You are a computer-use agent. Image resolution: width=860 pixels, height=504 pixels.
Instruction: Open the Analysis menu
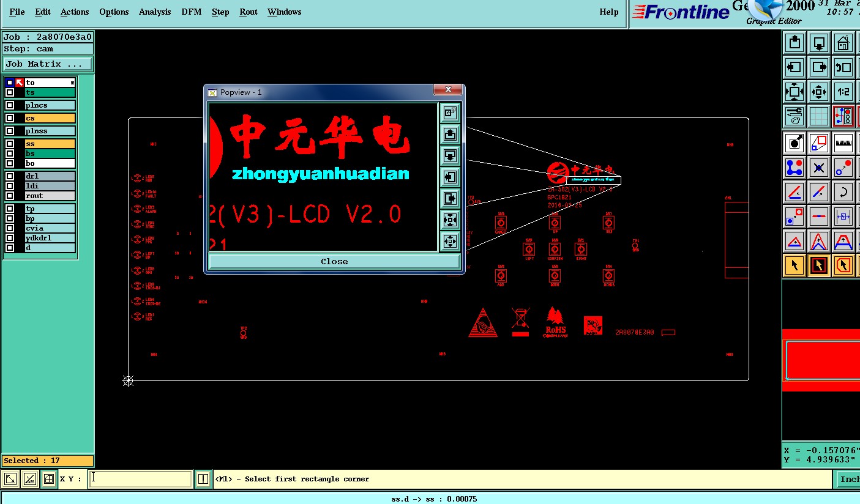(x=155, y=12)
